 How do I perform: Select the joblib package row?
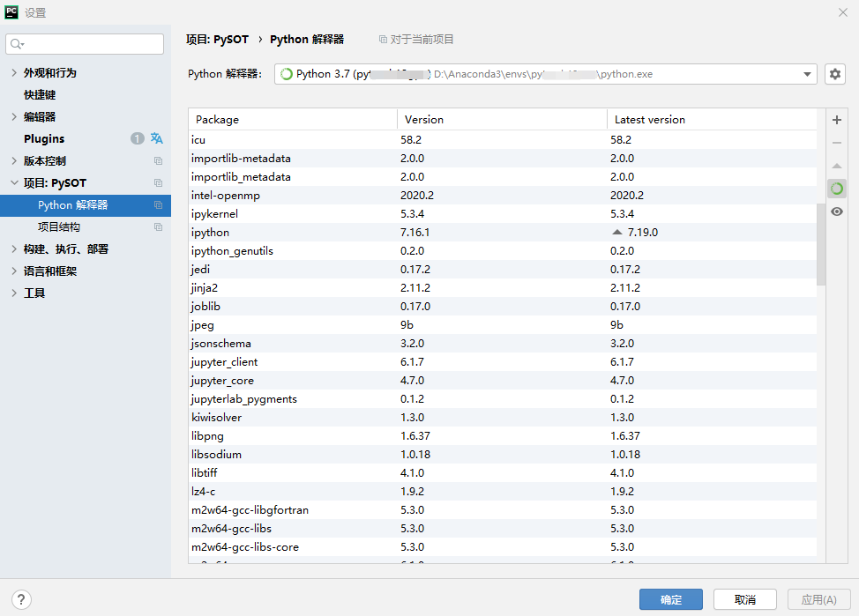(503, 307)
